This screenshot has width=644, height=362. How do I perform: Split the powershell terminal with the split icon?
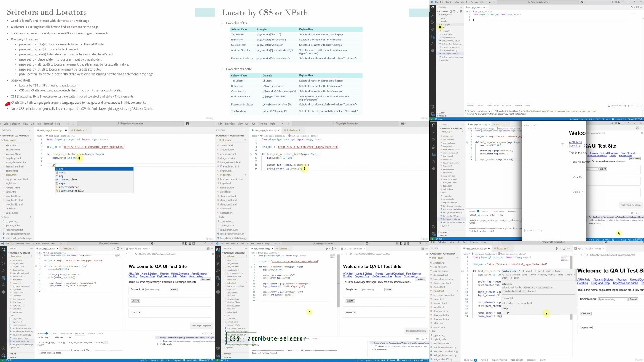(625, 106)
